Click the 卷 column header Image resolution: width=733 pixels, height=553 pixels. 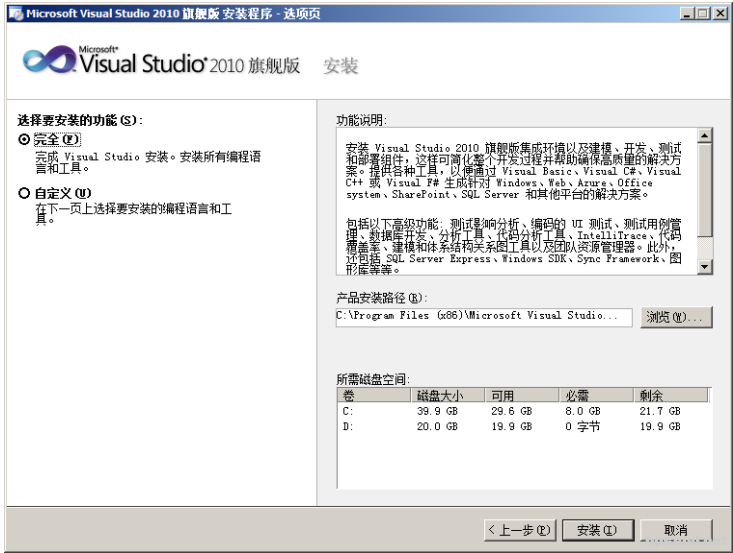click(374, 395)
